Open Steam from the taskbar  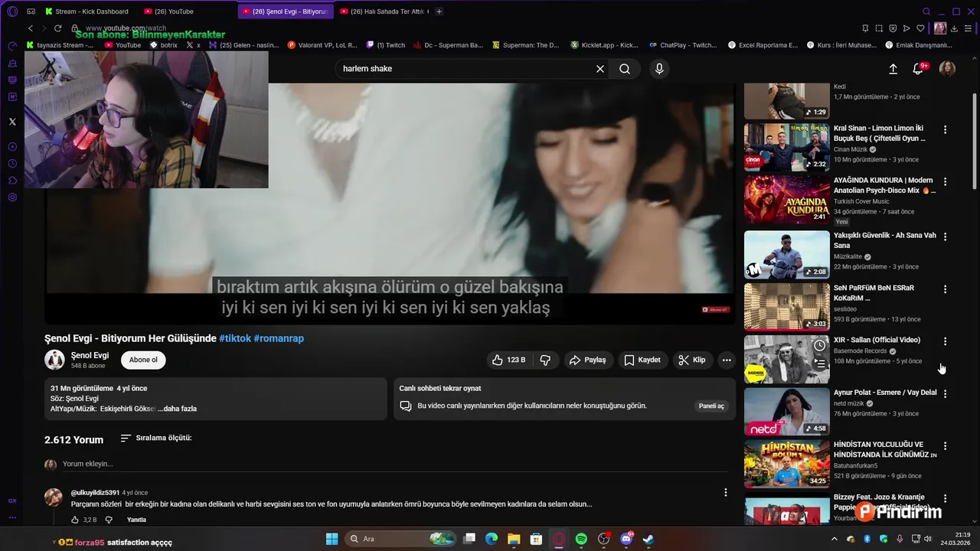[648, 539]
